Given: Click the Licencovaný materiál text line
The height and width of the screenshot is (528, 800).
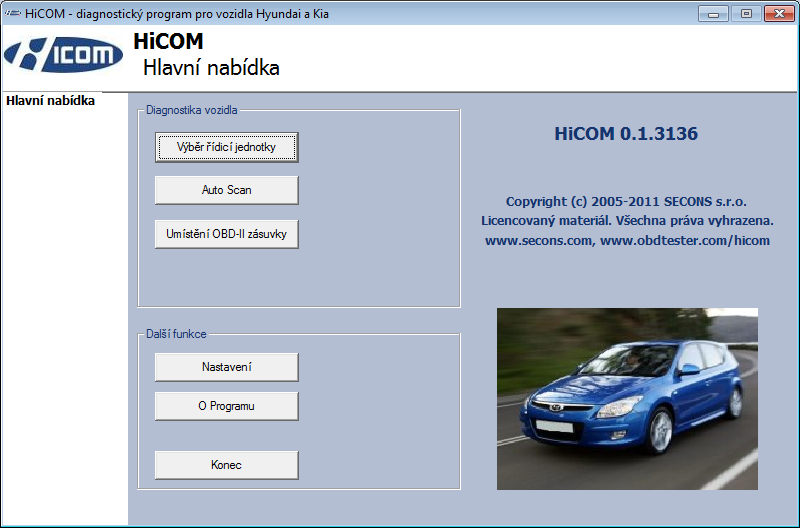Looking at the screenshot, I should (627, 221).
